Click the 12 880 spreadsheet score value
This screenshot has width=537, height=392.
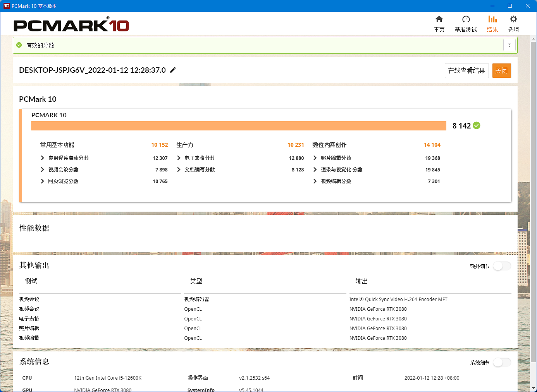[x=296, y=158]
